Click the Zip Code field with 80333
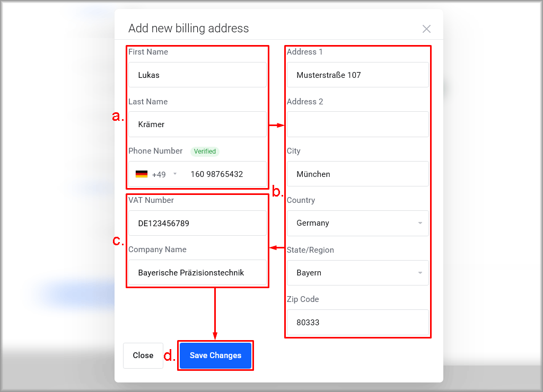543x392 pixels. 357,323
